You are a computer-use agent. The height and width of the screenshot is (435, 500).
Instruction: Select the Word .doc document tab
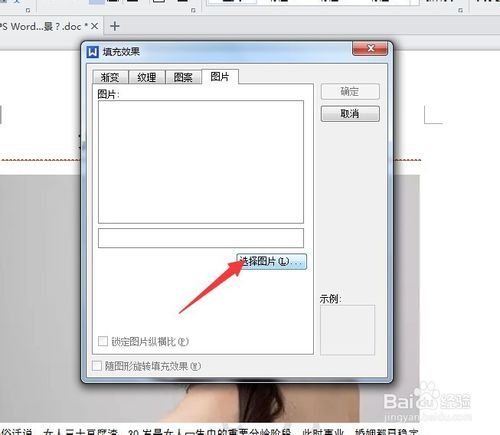[x=45, y=26]
